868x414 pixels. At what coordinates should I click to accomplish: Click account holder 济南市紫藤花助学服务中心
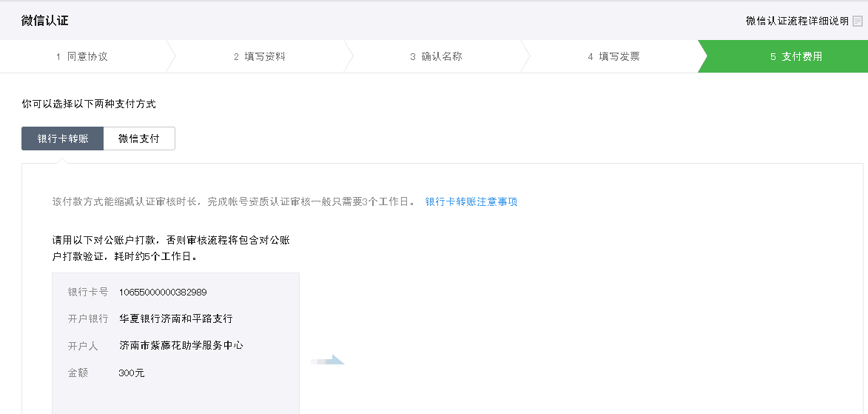coord(181,345)
